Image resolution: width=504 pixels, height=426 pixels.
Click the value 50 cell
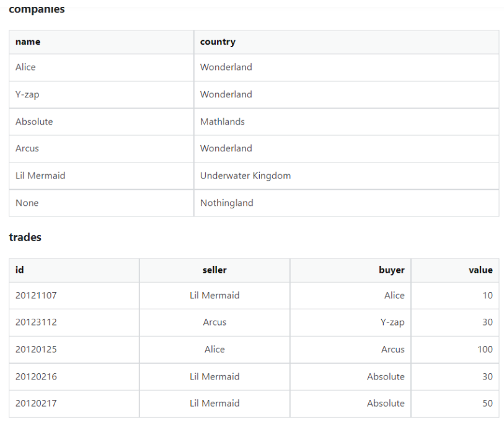click(487, 404)
